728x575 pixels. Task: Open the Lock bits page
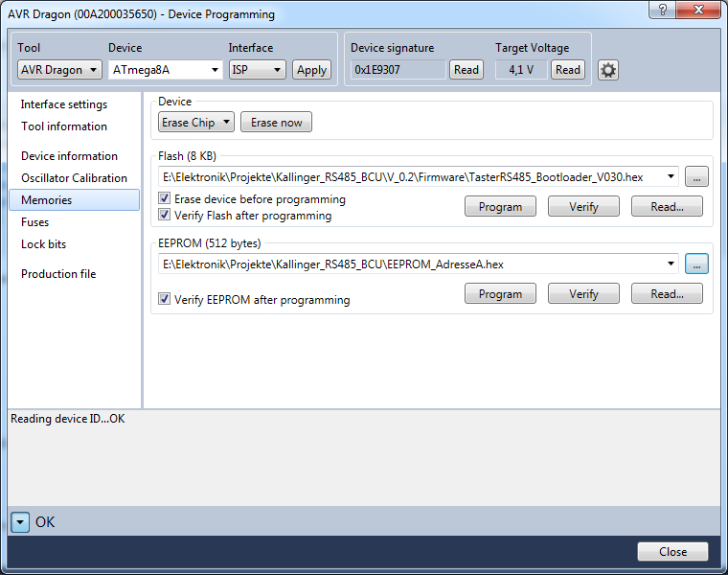[44, 244]
